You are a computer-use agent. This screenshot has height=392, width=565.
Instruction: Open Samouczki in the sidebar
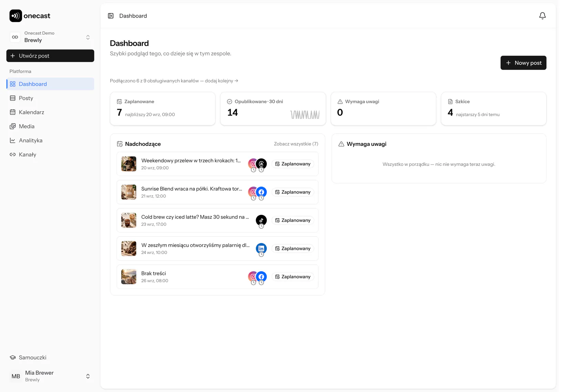(50, 358)
